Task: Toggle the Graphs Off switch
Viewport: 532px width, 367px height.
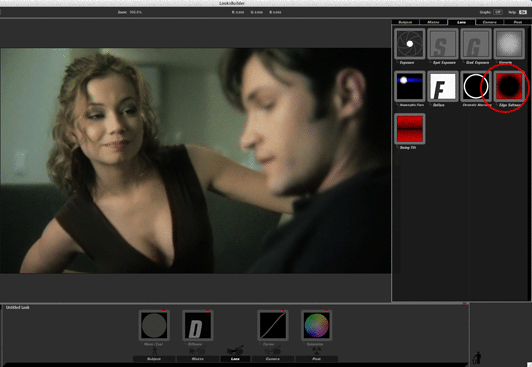Action: click(x=498, y=12)
